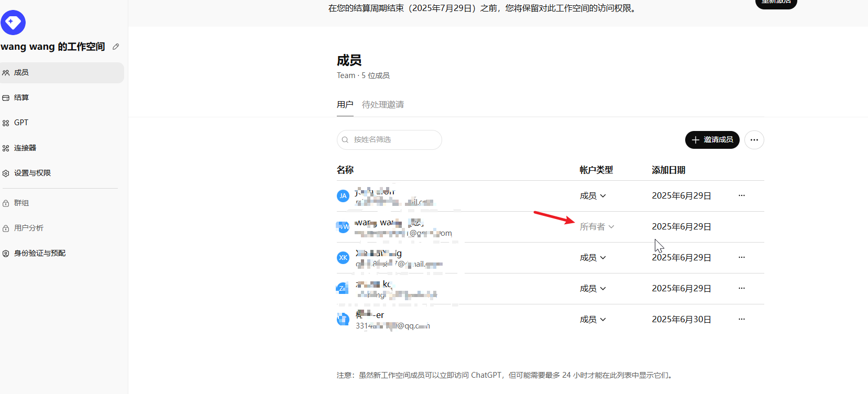Click the XK member avatar

(x=343, y=258)
